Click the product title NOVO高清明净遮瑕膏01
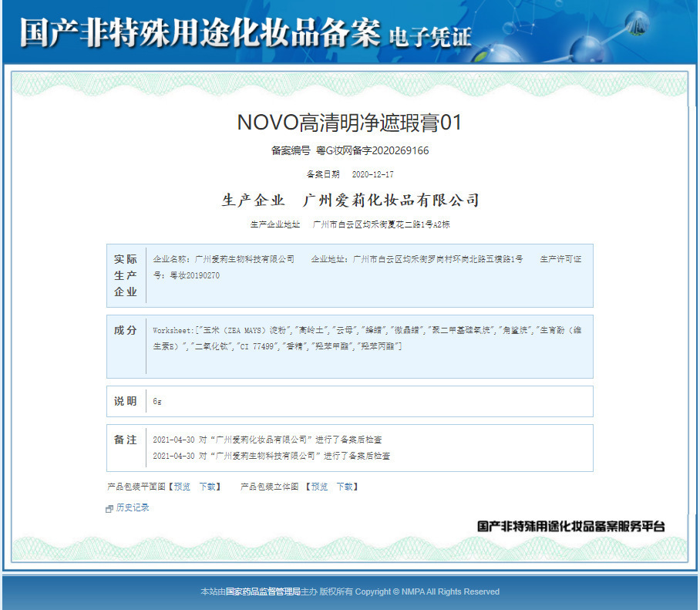This screenshot has width=700, height=610. pos(349,123)
